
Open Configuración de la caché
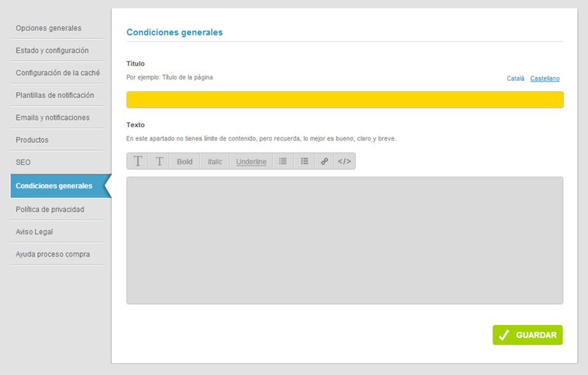[x=57, y=73]
